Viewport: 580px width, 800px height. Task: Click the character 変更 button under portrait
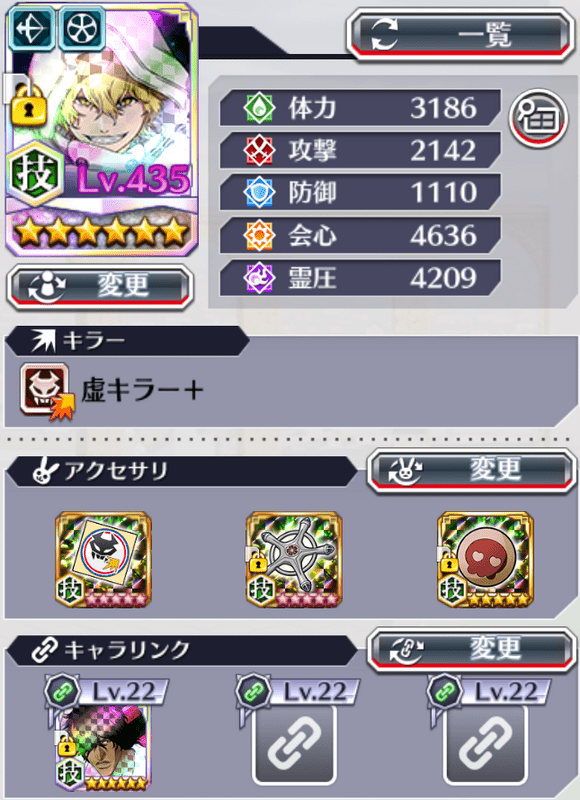pos(100,286)
